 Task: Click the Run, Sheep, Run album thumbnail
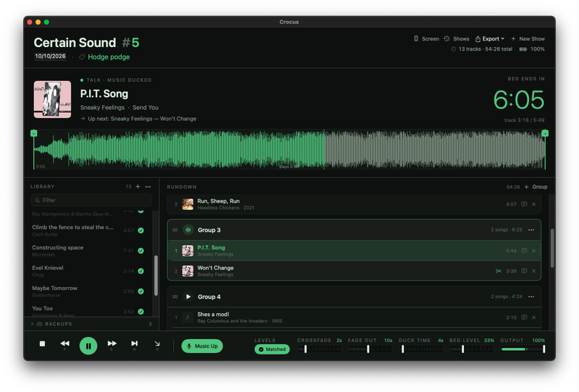coord(187,204)
